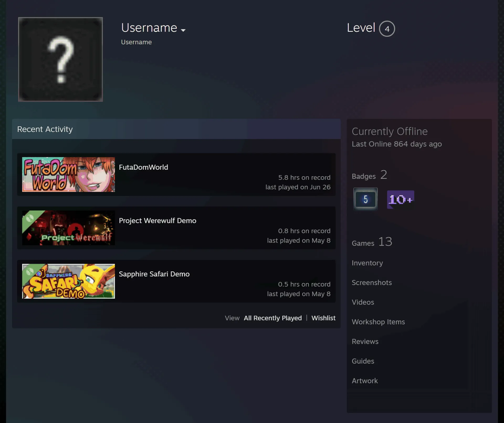Click the Sapphire Safari Demo title
The image size is (504, 423).
point(154,274)
